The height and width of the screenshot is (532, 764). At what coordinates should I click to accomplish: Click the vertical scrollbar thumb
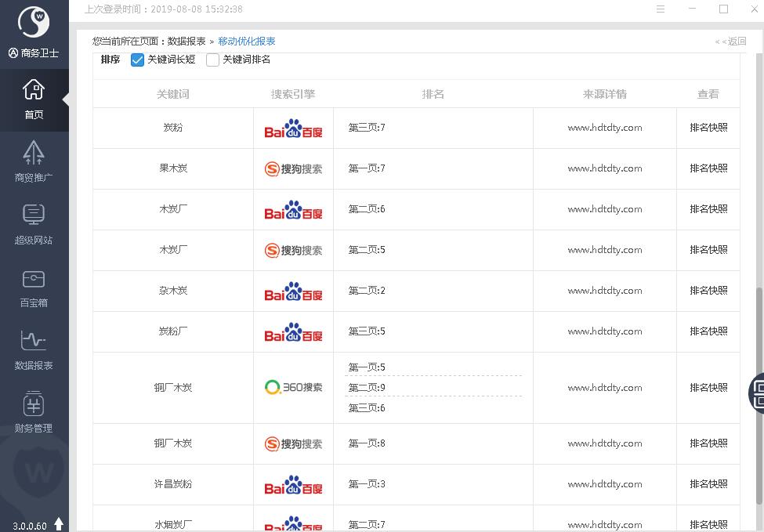[759, 392]
